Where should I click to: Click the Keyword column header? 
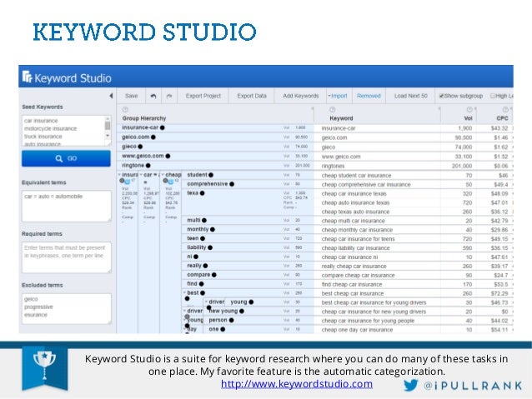341,118
